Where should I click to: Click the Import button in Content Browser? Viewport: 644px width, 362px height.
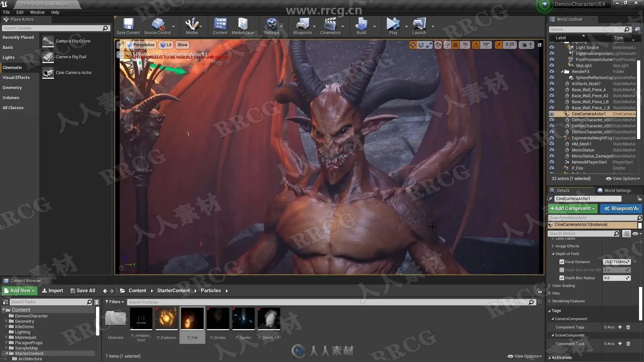[x=53, y=291]
